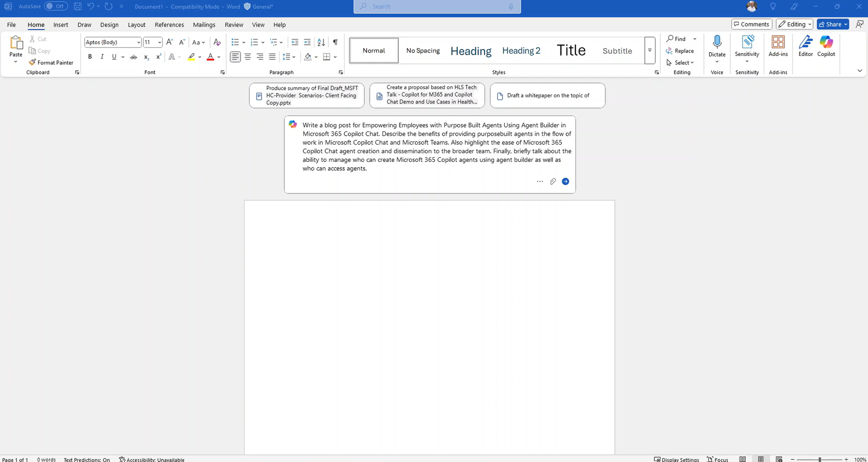Open more options in Copilot prompt box
Screen dimensions: 868x462
click(x=540, y=181)
